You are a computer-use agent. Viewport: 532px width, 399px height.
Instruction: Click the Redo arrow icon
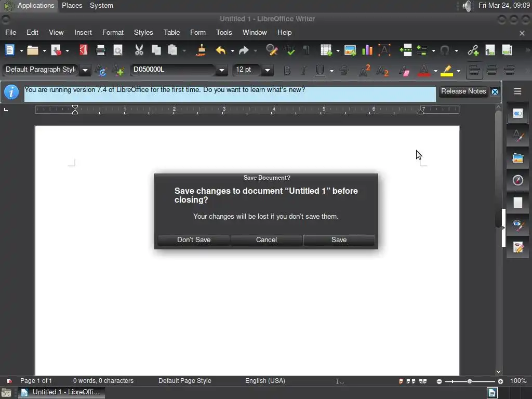[x=244, y=50]
